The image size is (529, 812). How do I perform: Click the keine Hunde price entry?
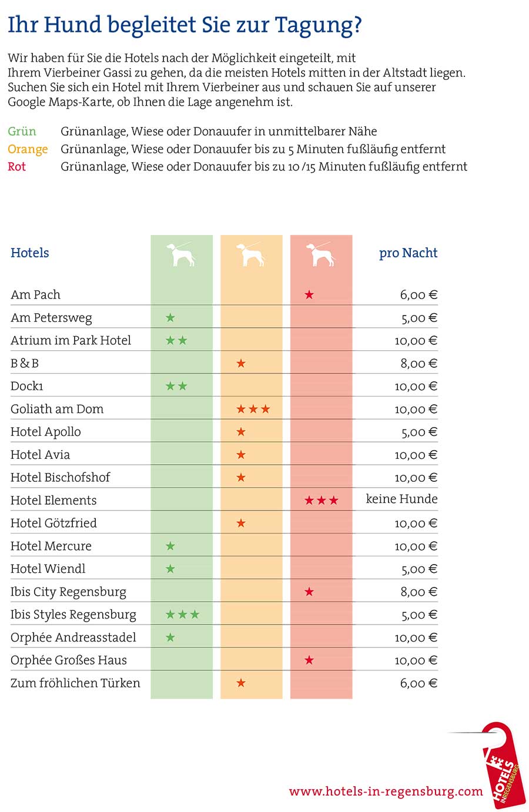[401, 499]
